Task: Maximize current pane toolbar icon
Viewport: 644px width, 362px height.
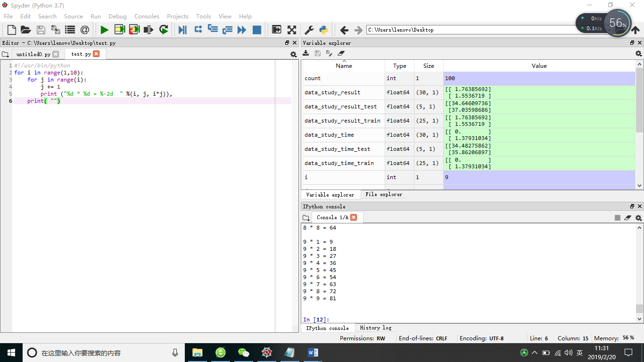Action: pos(277,30)
